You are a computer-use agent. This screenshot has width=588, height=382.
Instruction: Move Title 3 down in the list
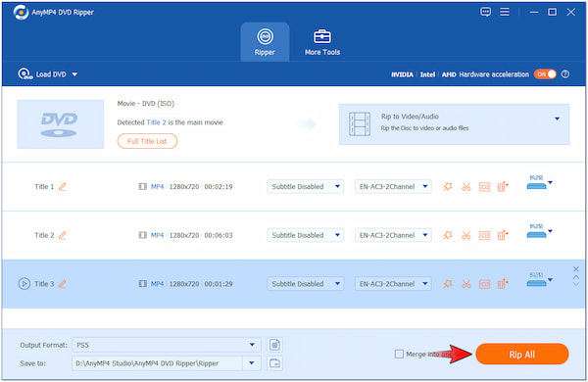(x=576, y=284)
